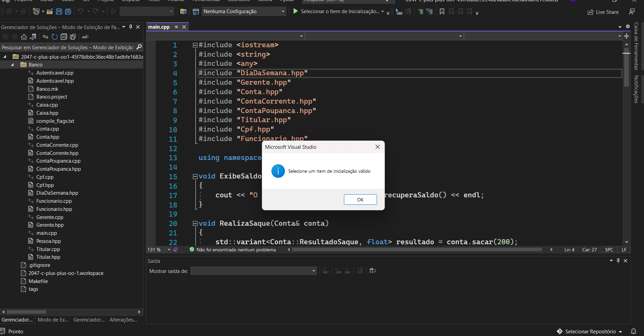Select Makefile in the file tree
The width and height of the screenshot is (644, 336).
(x=38, y=281)
